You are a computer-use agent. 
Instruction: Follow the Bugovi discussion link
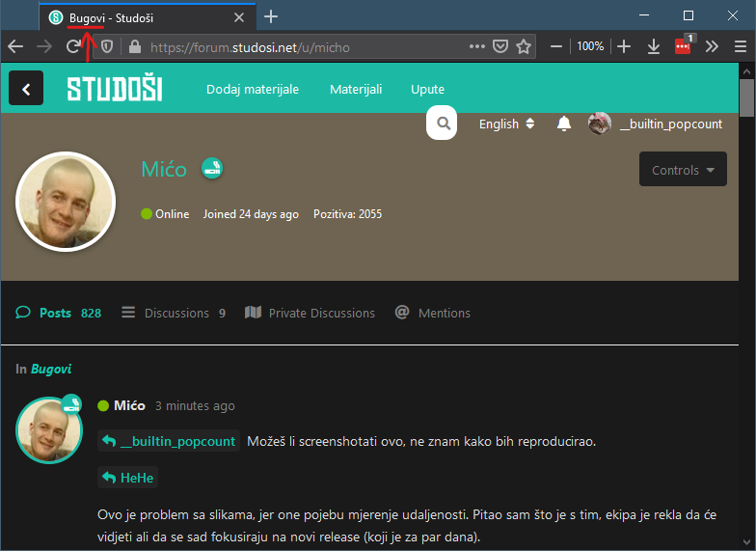coord(51,369)
